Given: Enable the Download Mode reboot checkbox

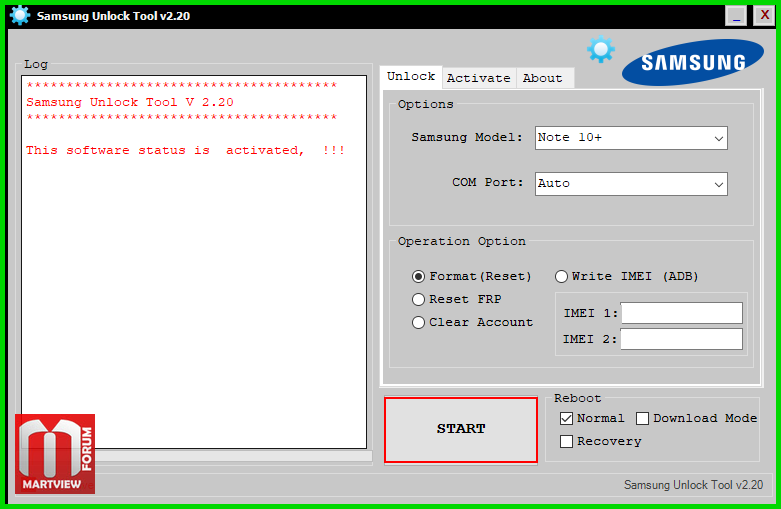Looking at the screenshot, I should point(643,418).
